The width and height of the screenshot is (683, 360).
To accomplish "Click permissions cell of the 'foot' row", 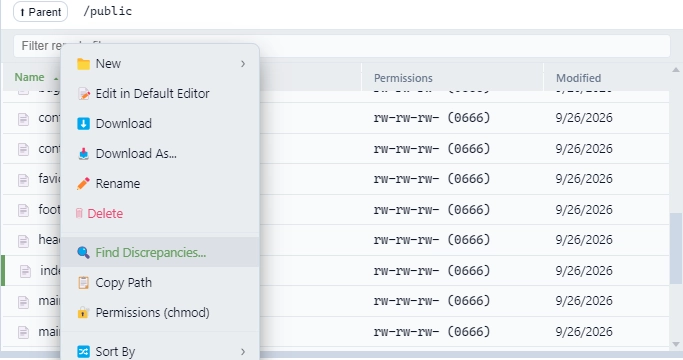I will (x=432, y=210).
